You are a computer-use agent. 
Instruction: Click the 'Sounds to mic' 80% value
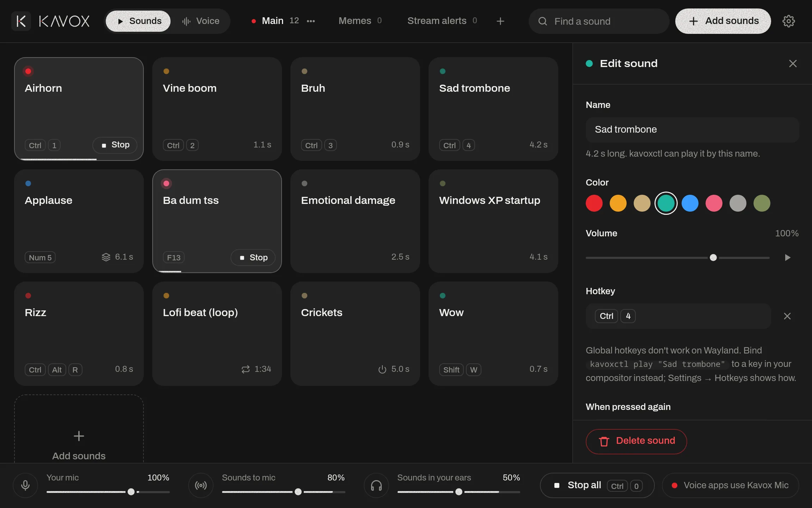(x=336, y=478)
